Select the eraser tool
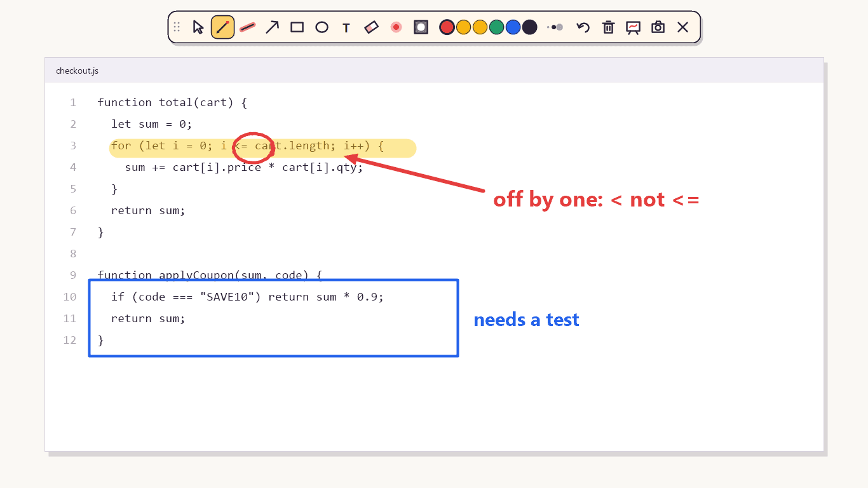 point(372,27)
